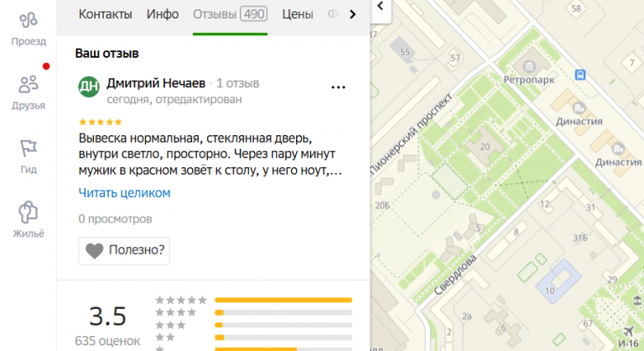This screenshot has height=351, width=644.
Task: Select the Ретропарк museum marker on map
Action: 529,65
